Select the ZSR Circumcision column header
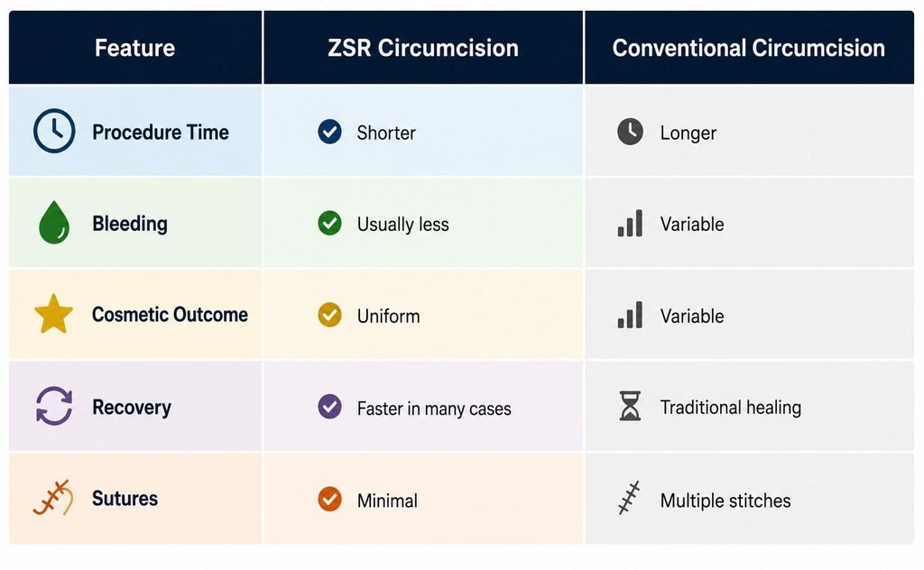Viewport: 924px width, 570px height. tap(423, 48)
